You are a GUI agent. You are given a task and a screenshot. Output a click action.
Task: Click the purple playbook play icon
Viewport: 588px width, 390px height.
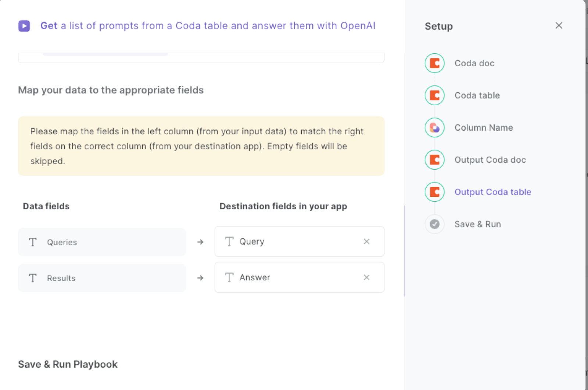24,26
